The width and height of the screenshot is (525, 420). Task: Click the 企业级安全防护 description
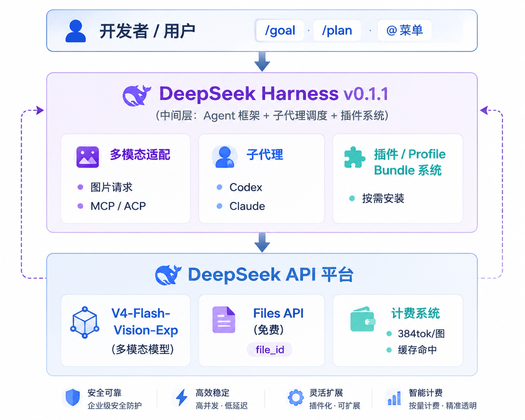[x=115, y=406]
